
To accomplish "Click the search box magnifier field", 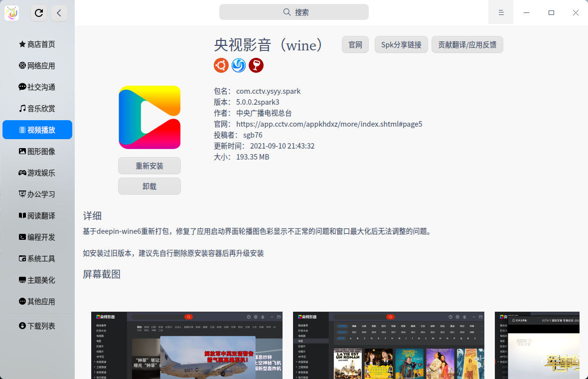I will 294,12.
